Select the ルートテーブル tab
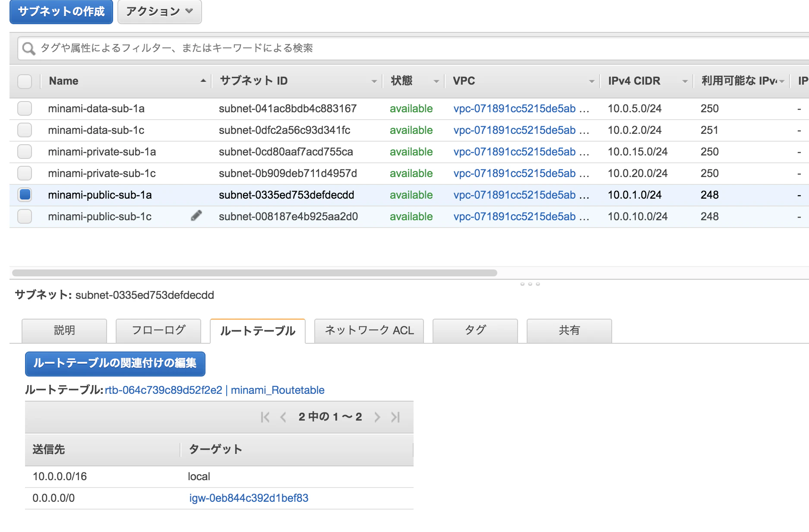Image resolution: width=809 pixels, height=532 pixels. coord(258,331)
